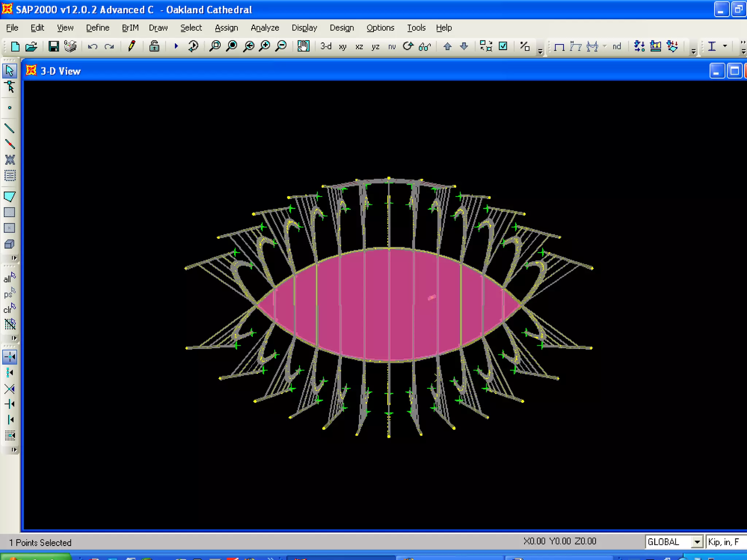Open the Assign menu
This screenshot has width=747, height=560.
point(226,28)
